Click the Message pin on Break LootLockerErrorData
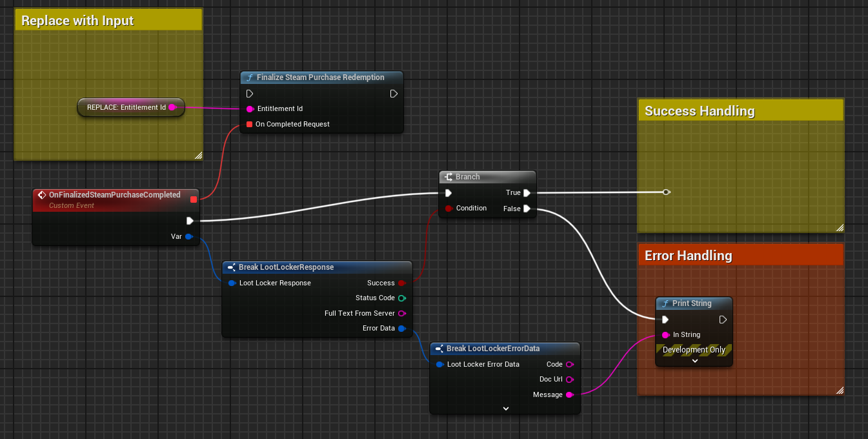Viewport: 868px width, 439px height. coord(569,394)
